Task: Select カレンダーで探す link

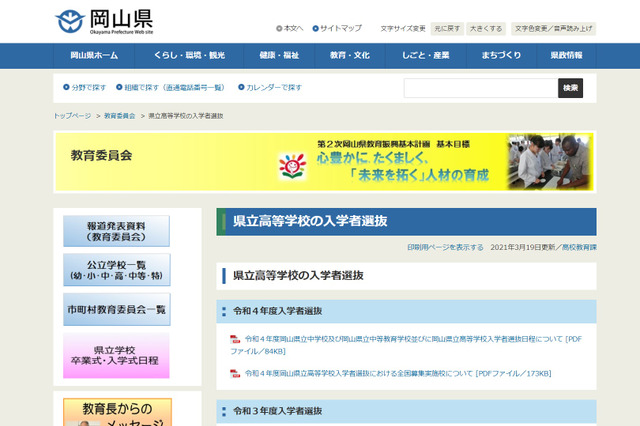Action: pos(274,87)
